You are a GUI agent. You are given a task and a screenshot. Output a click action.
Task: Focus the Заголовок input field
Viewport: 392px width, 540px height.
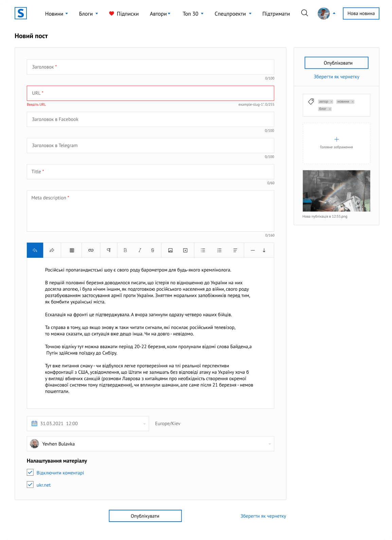150,67
